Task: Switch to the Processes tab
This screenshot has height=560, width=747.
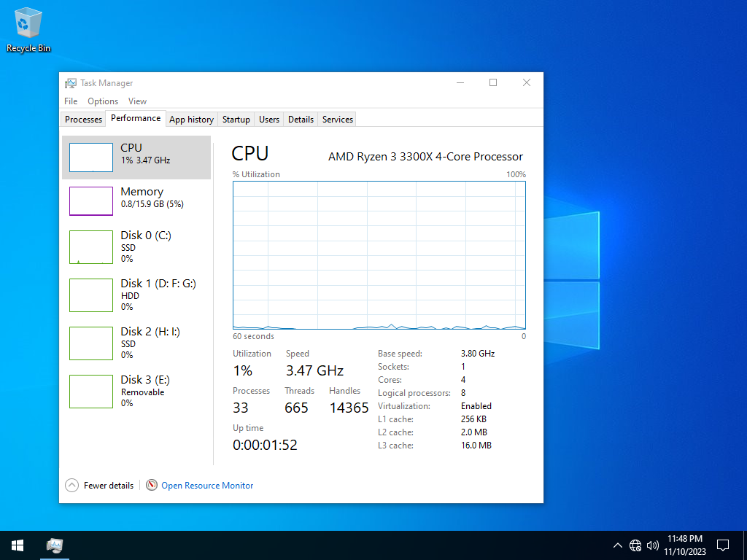Action: point(83,120)
